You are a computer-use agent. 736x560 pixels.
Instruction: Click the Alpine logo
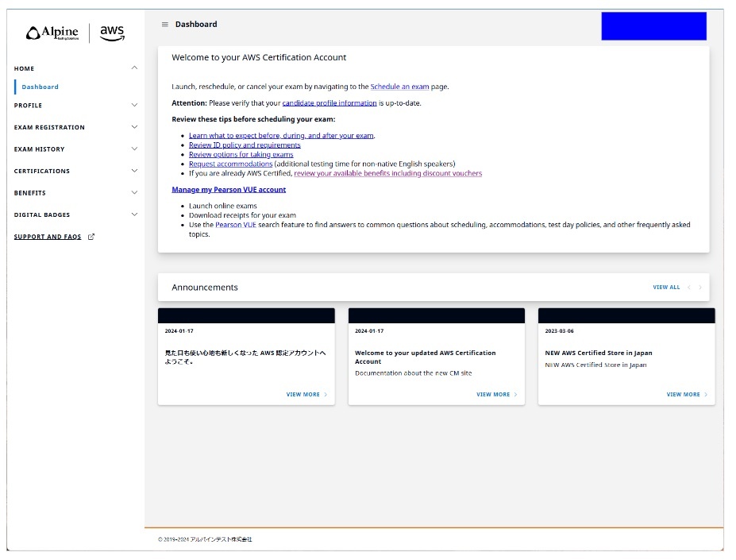(52, 33)
